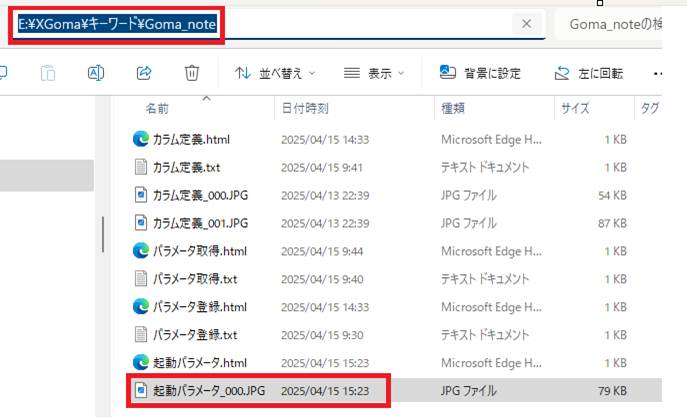Screen dimensions: 687x420
Task: Click text file icon of パラメータ取得.txt
Action: click(x=141, y=279)
